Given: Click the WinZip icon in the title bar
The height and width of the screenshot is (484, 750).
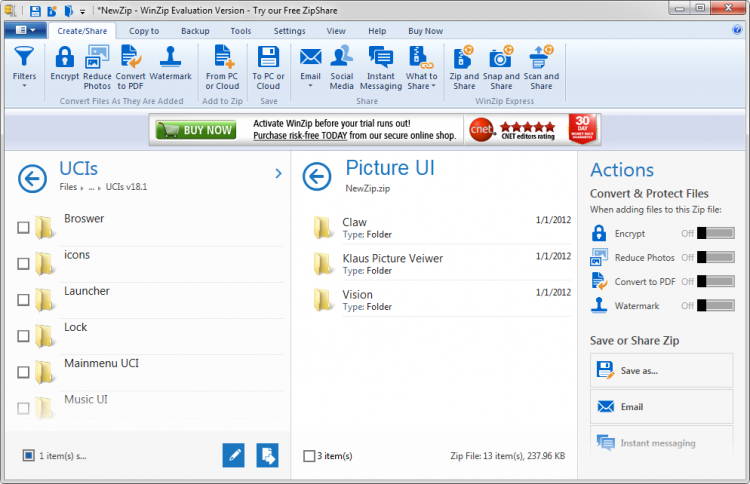Looking at the screenshot, I should (10, 10).
